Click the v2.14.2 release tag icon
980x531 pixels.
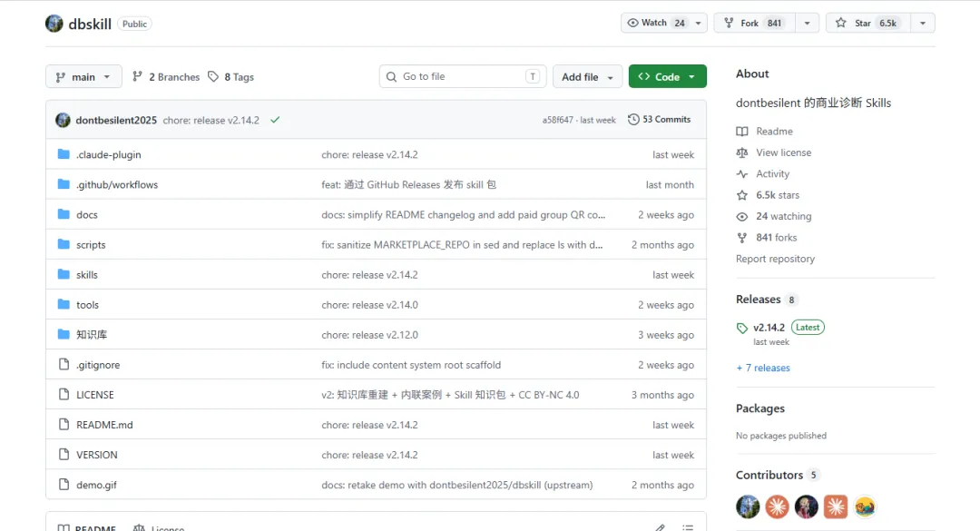pyautogui.click(x=742, y=328)
